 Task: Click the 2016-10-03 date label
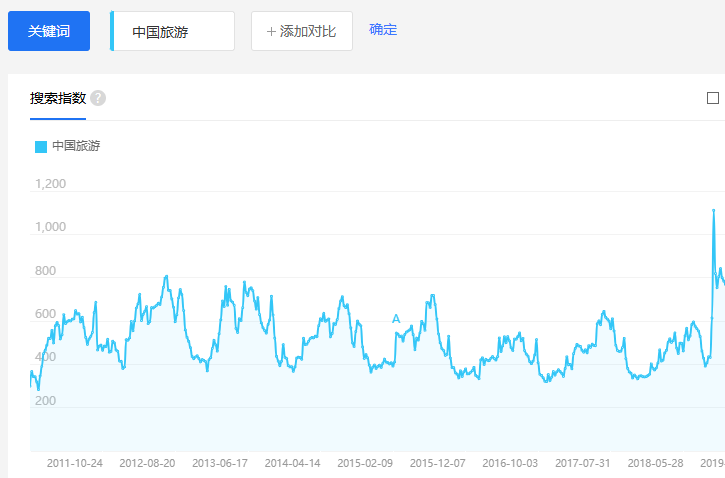click(510, 463)
